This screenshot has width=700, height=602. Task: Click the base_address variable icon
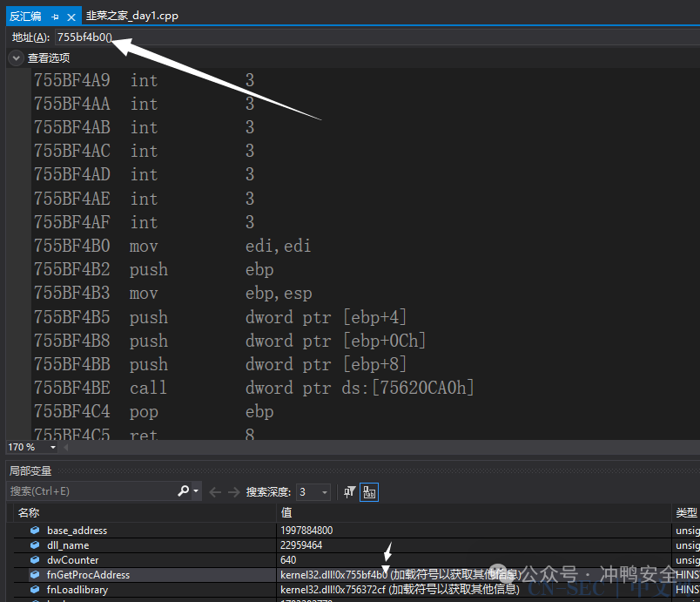coord(35,530)
